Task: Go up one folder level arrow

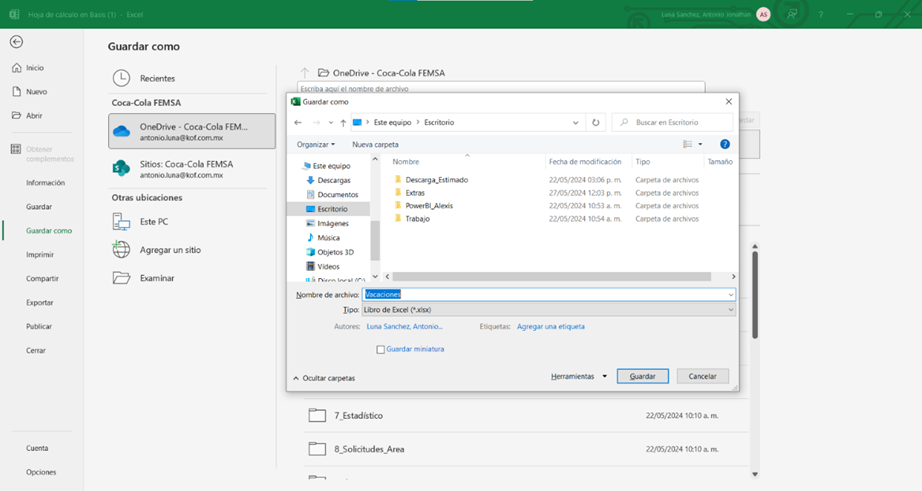Action: point(343,122)
